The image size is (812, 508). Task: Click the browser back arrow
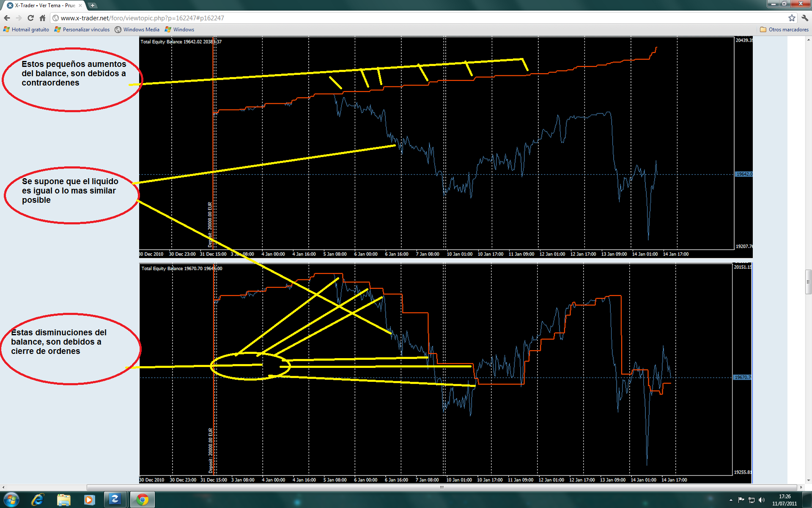click(7, 18)
